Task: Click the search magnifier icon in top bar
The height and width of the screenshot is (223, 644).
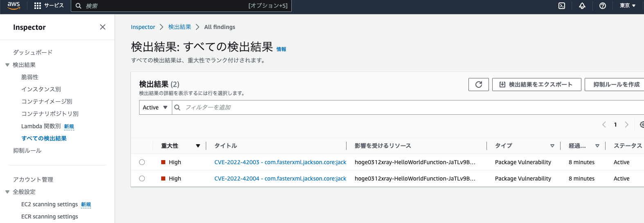Action: coord(79,6)
